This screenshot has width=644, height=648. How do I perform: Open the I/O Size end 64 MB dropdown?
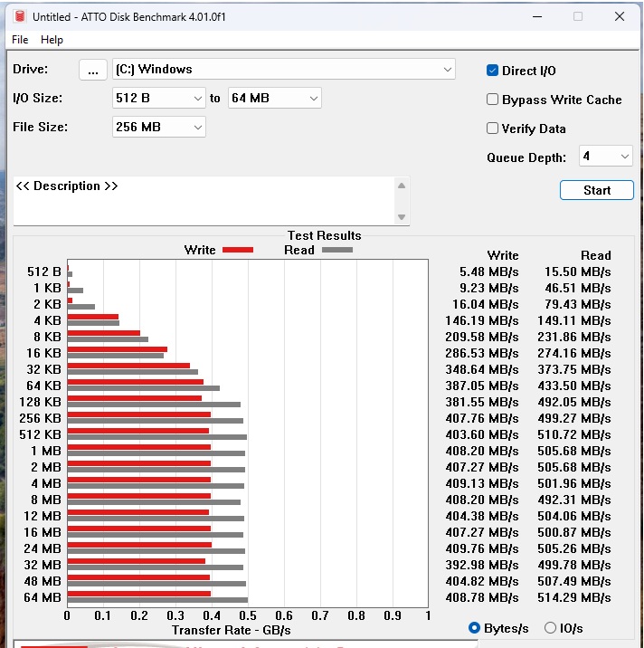[x=274, y=99]
